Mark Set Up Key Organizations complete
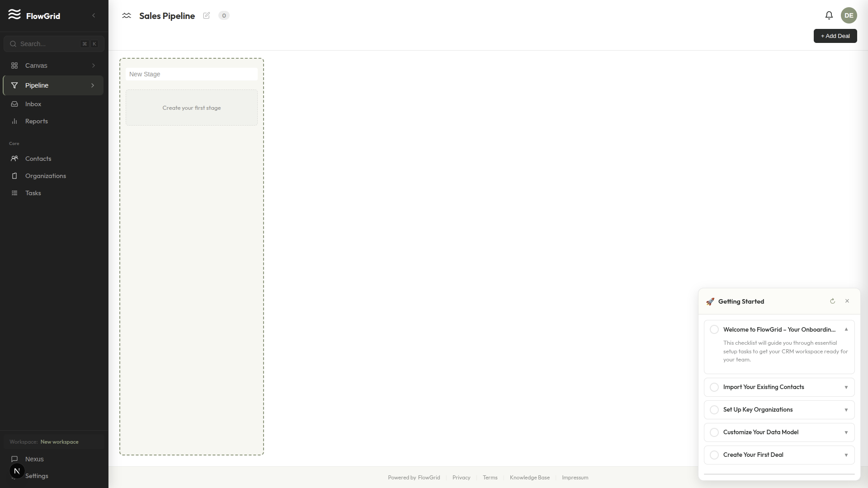The image size is (868, 488). [714, 410]
